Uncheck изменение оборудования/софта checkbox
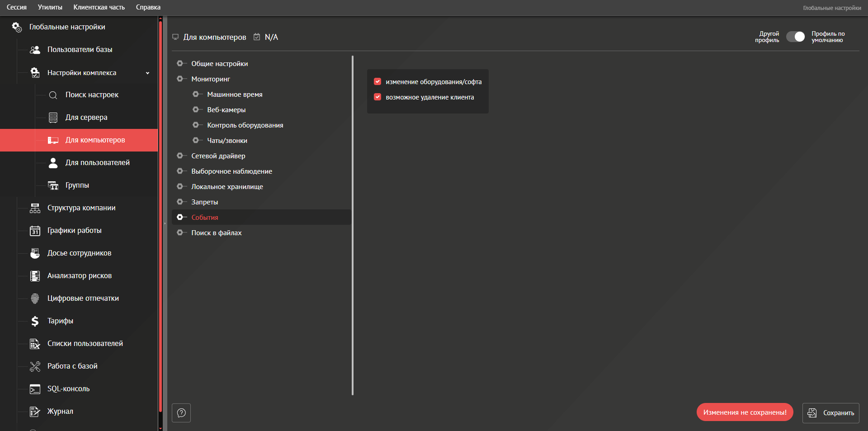The height and width of the screenshot is (431, 868). (377, 82)
